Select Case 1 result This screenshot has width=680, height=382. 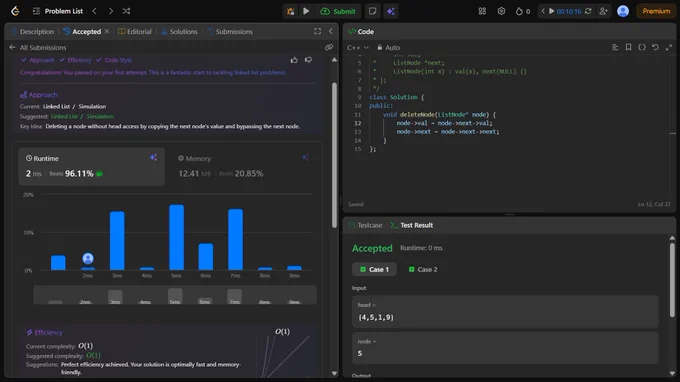[x=374, y=269]
